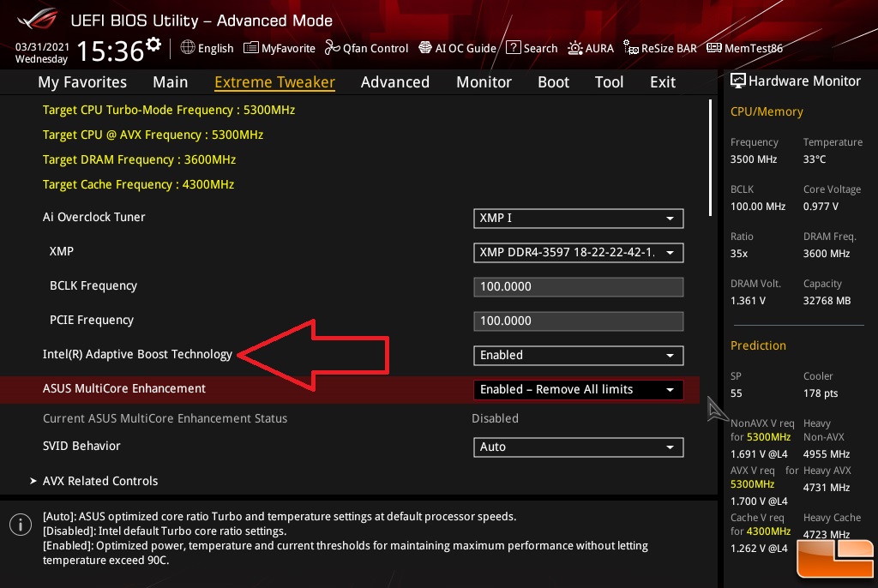The width and height of the screenshot is (878, 588).
Task: Click the 0.977 V core voltage value
Action: click(x=821, y=207)
